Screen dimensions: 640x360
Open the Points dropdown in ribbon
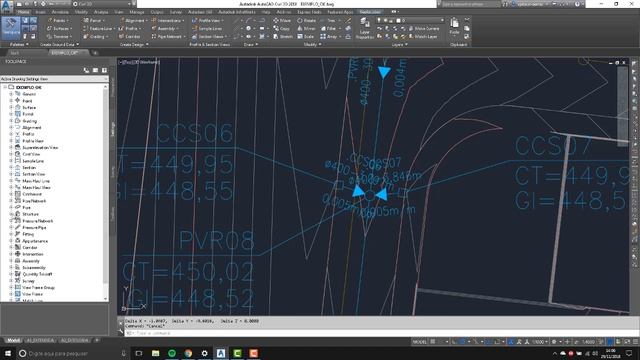pyautogui.click(x=59, y=20)
